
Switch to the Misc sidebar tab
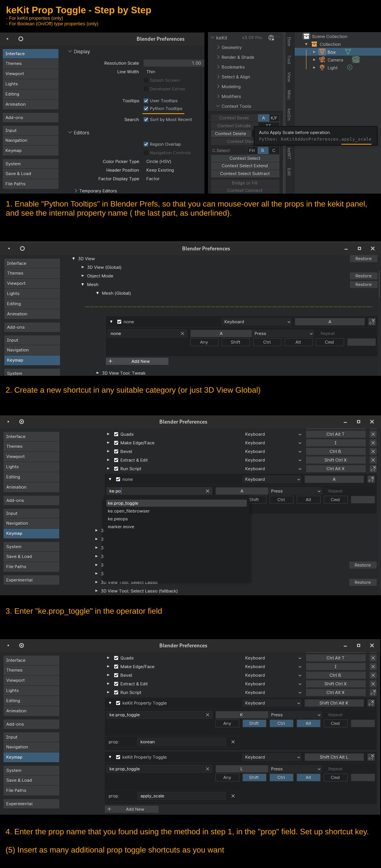click(289, 95)
